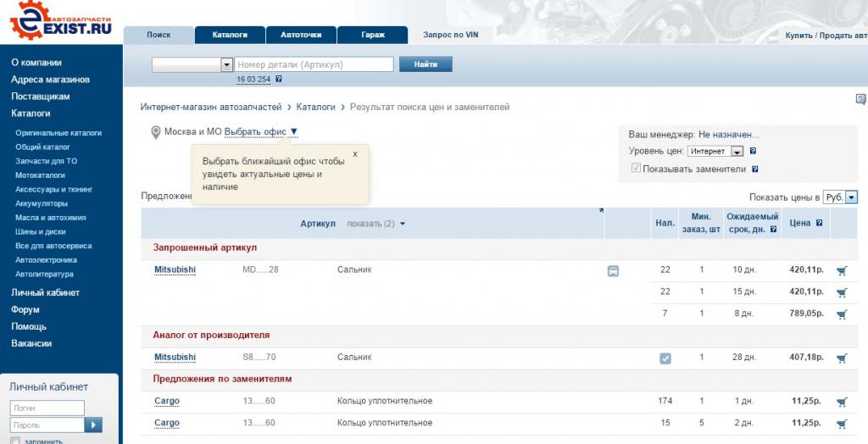Click help icon next to Уровень цен
Viewport: 868px width, 444px height.
pyautogui.click(x=753, y=152)
